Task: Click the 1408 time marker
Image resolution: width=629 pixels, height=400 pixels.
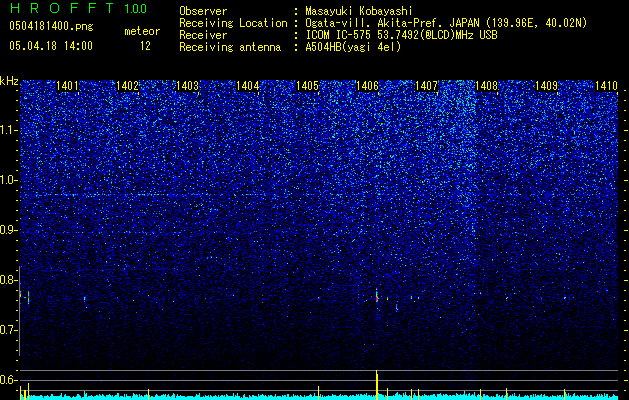Action: [x=487, y=86]
